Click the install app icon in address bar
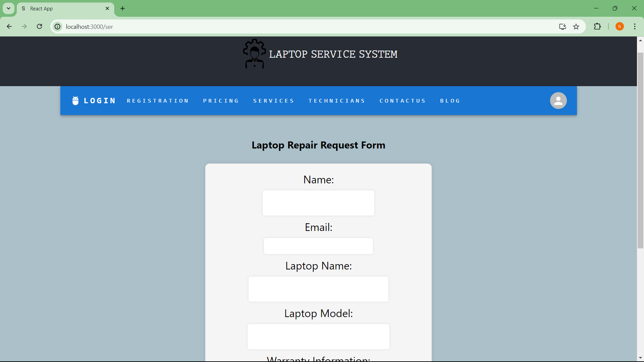The height and width of the screenshot is (362, 644). pos(562,26)
